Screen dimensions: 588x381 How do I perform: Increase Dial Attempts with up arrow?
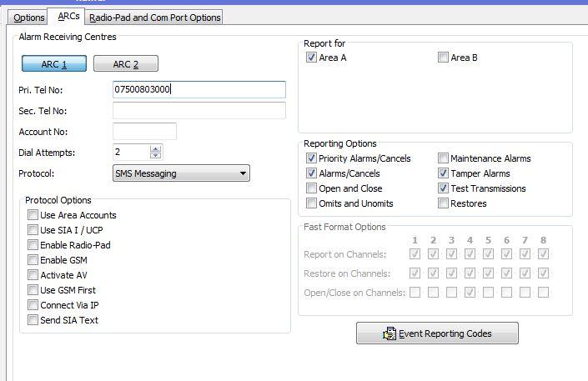pos(156,148)
